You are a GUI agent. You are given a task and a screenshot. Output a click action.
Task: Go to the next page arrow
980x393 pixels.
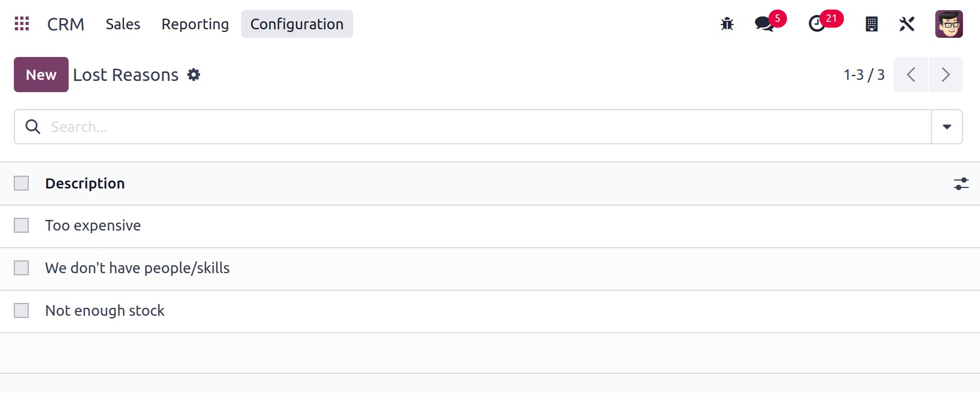pyautogui.click(x=945, y=75)
